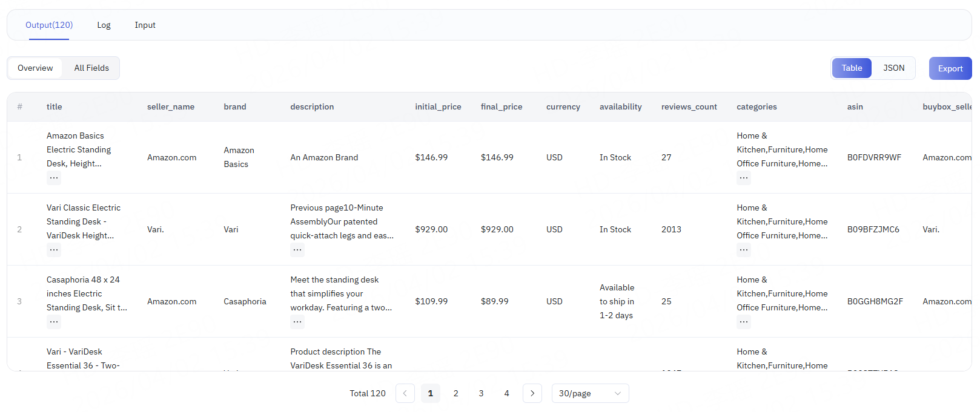The image size is (980, 412).
Task: Expand categories for ASIN B0GGH8MG2F row
Action: (x=744, y=322)
